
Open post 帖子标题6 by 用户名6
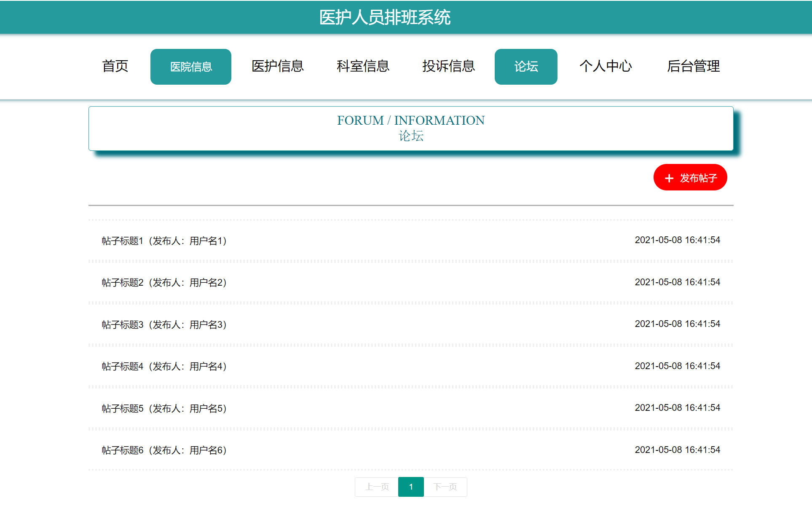(164, 450)
